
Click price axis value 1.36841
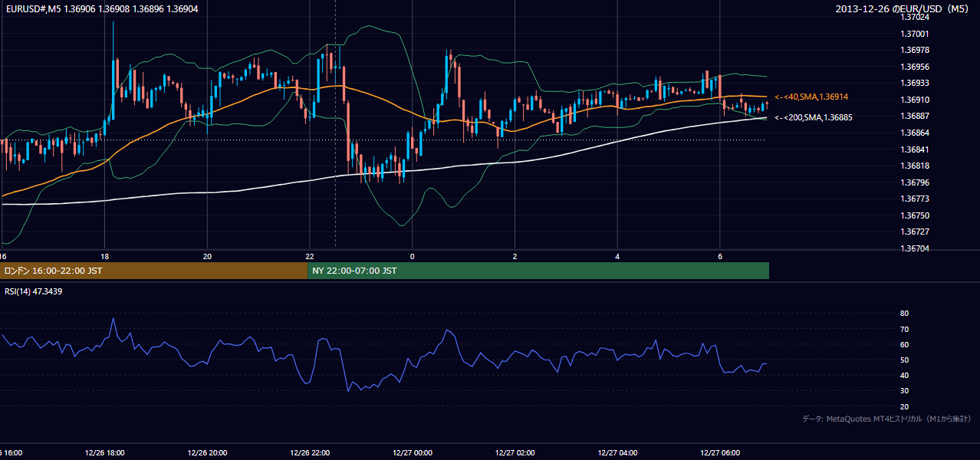(x=915, y=149)
